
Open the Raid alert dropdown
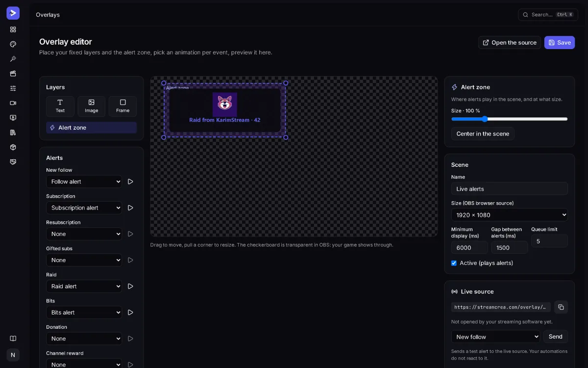[84, 286]
